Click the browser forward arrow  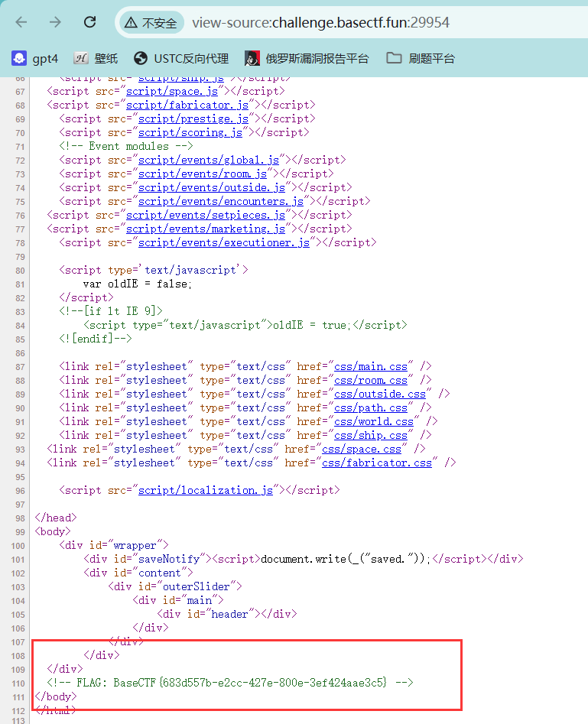[55, 22]
